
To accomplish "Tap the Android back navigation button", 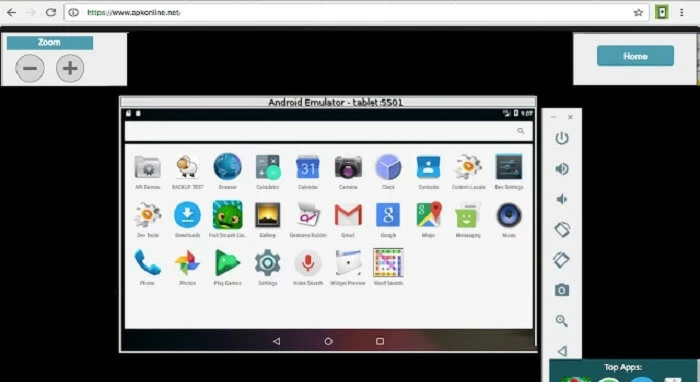I will (x=276, y=341).
